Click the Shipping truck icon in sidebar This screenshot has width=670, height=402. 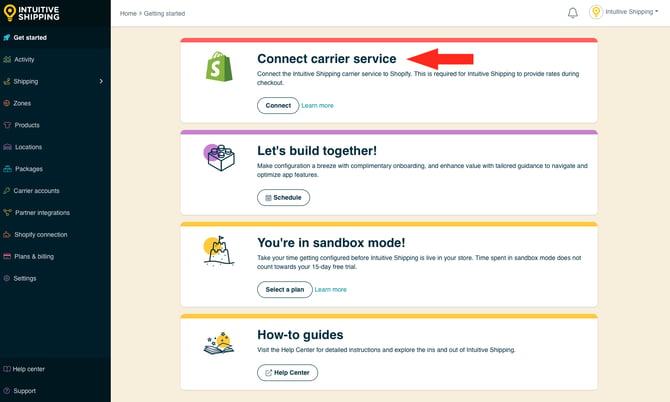pyautogui.click(x=6, y=81)
